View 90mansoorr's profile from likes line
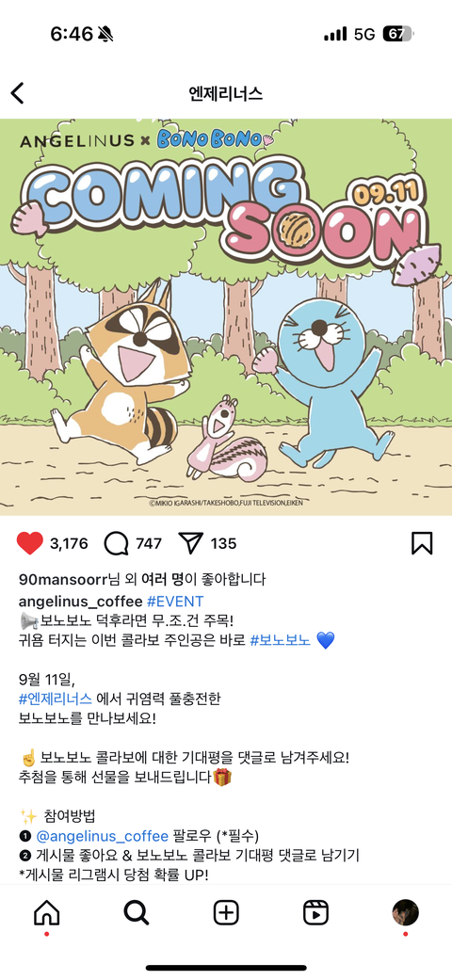This screenshot has width=452, height=980. (64, 579)
